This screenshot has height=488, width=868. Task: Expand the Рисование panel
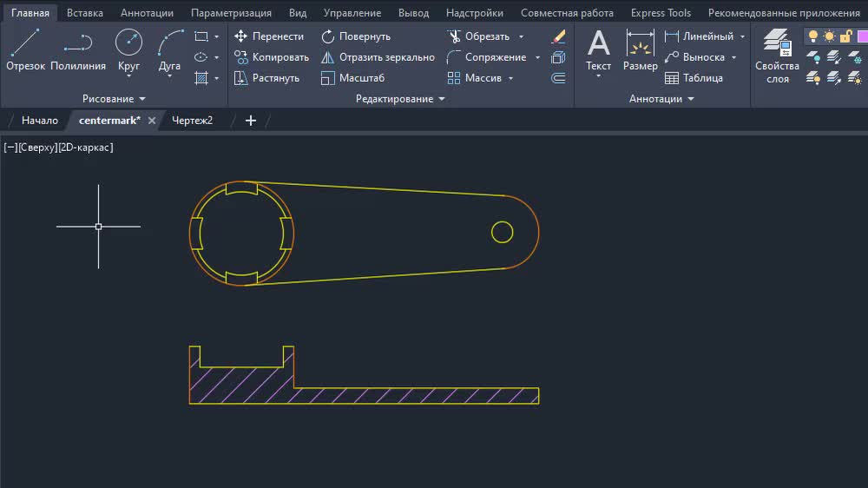[x=114, y=99]
